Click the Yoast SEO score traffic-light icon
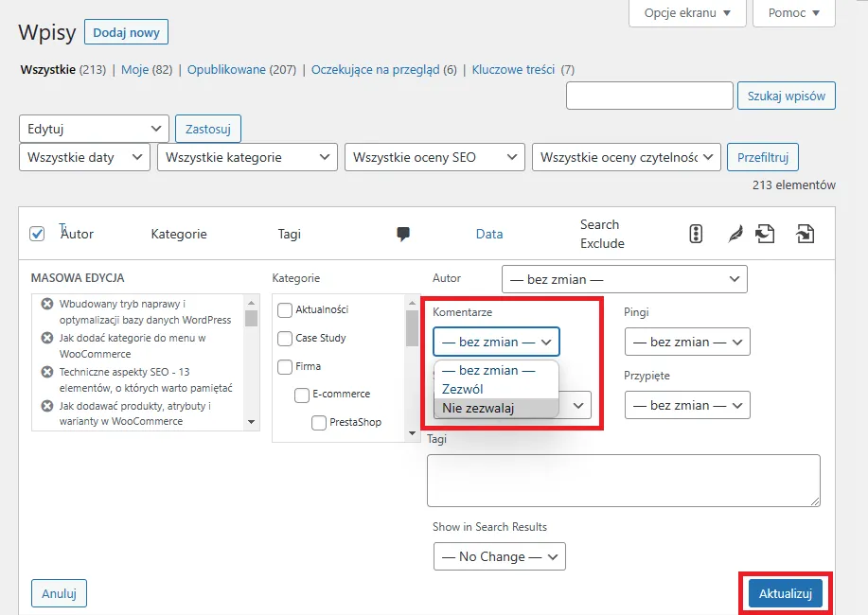This screenshot has width=868, height=615. 696,233
